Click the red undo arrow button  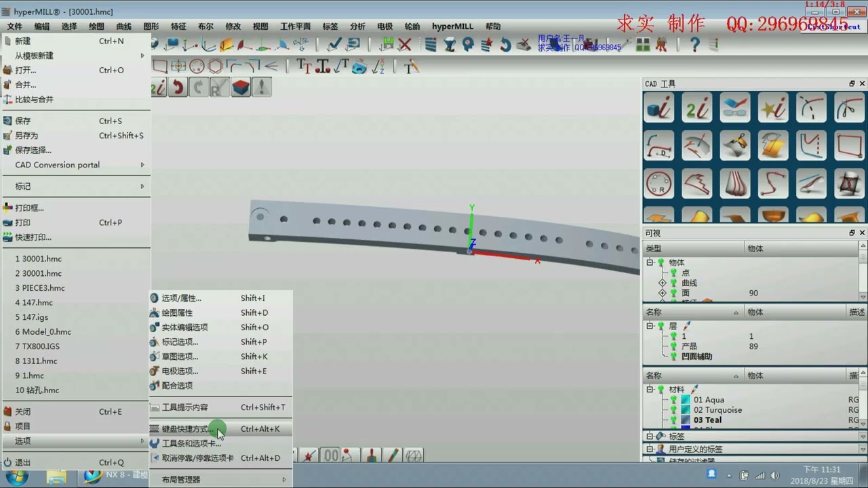(178, 87)
